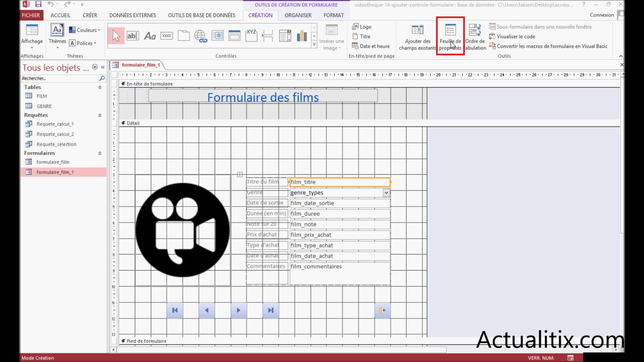Switch to OUTILS DE BASE DE DONNÉES tab
Image resolution: width=644 pixels, height=362 pixels.
click(202, 15)
